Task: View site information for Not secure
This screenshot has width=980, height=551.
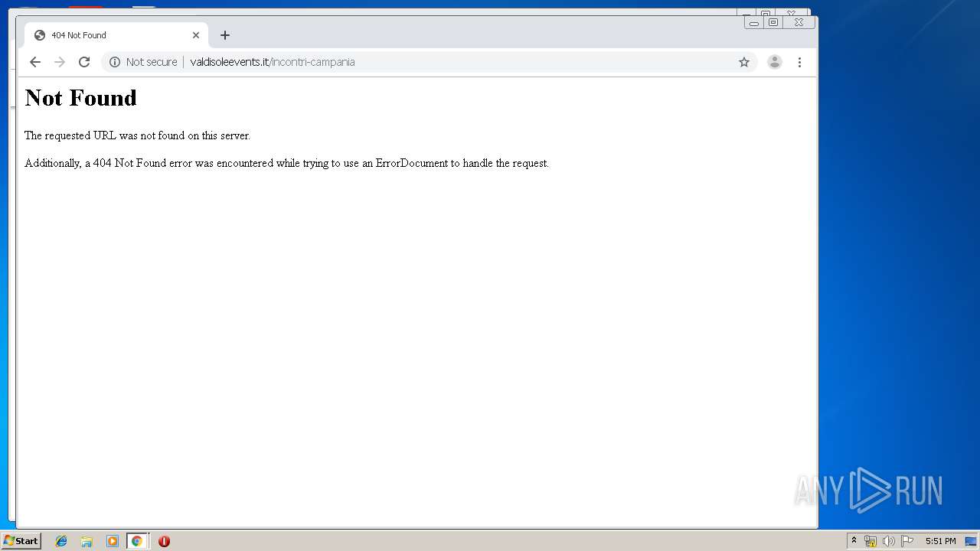Action: [115, 62]
